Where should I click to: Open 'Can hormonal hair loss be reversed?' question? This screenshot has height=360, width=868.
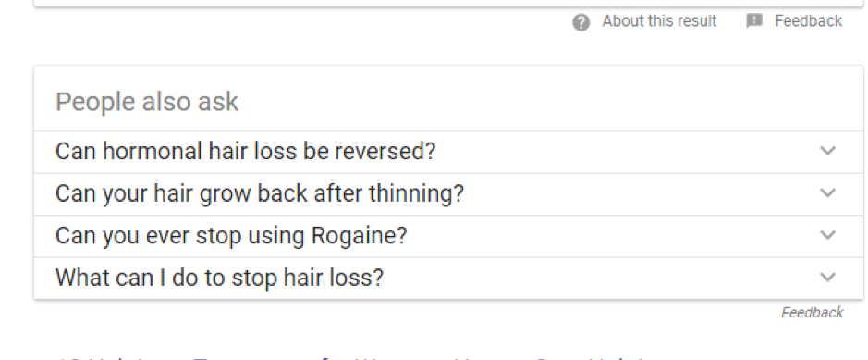point(441,152)
